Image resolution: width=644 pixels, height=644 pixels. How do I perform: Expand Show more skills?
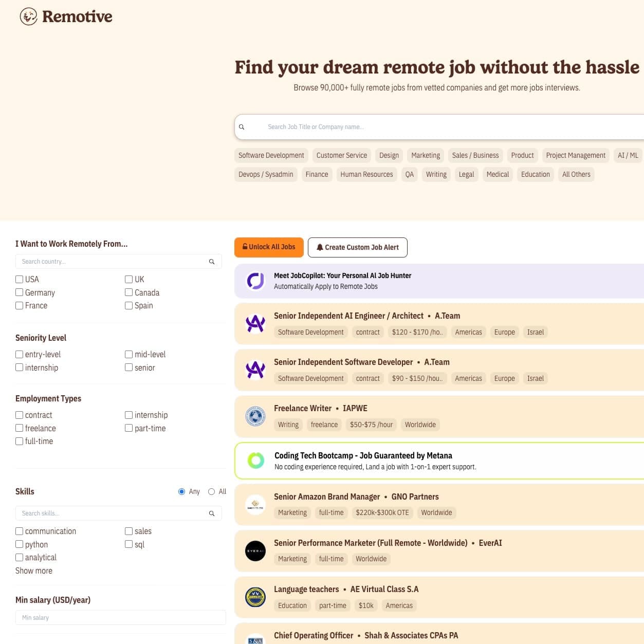tap(33, 571)
